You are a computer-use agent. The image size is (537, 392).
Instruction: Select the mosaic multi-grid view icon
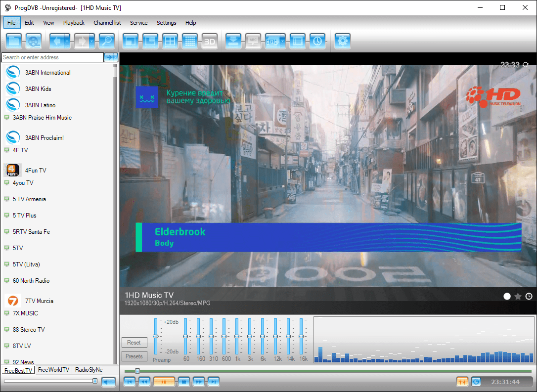190,42
